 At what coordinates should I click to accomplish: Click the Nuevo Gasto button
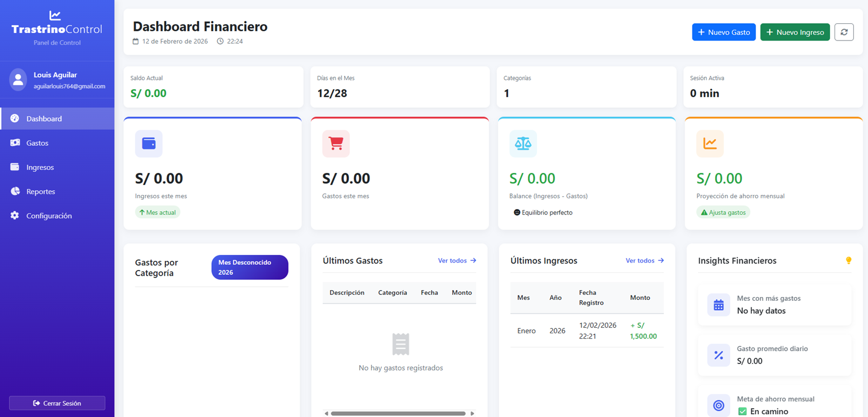tap(724, 32)
